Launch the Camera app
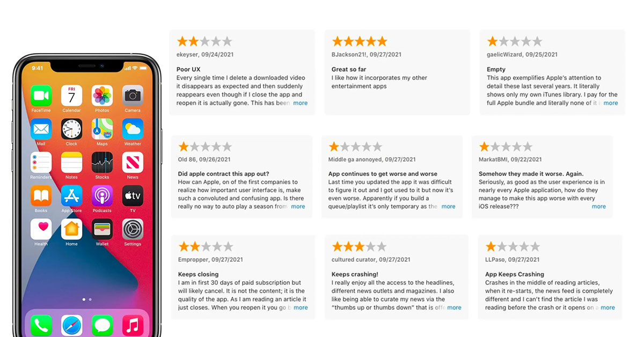This screenshot has width=644, height=337. point(133,96)
